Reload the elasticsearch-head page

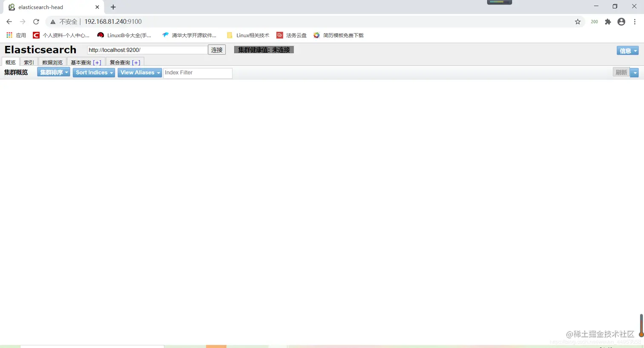36,22
